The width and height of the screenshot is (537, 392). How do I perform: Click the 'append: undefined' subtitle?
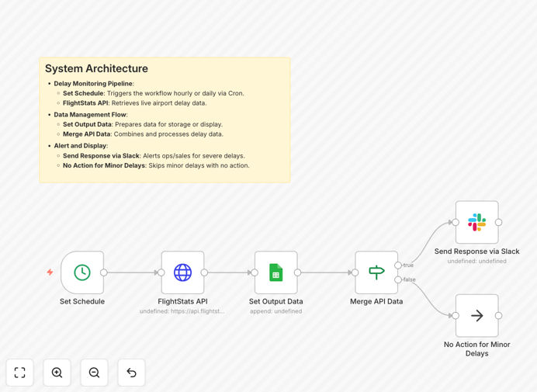coord(276,311)
